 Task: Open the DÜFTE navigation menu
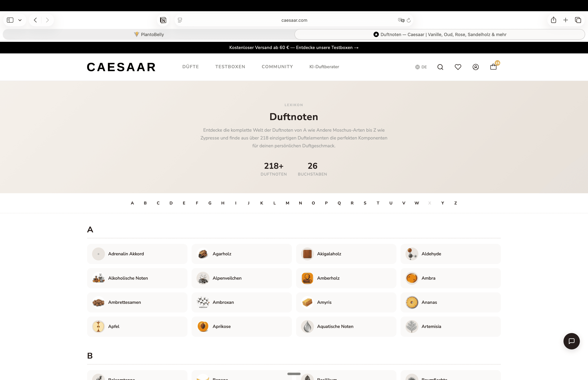191,67
